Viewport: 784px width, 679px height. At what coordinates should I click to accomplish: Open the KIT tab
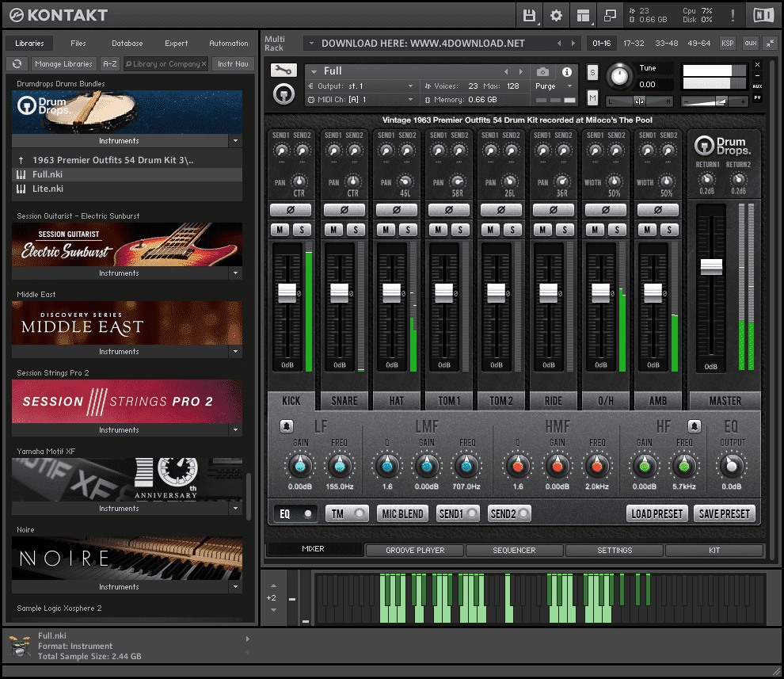pyautogui.click(x=714, y=551)
